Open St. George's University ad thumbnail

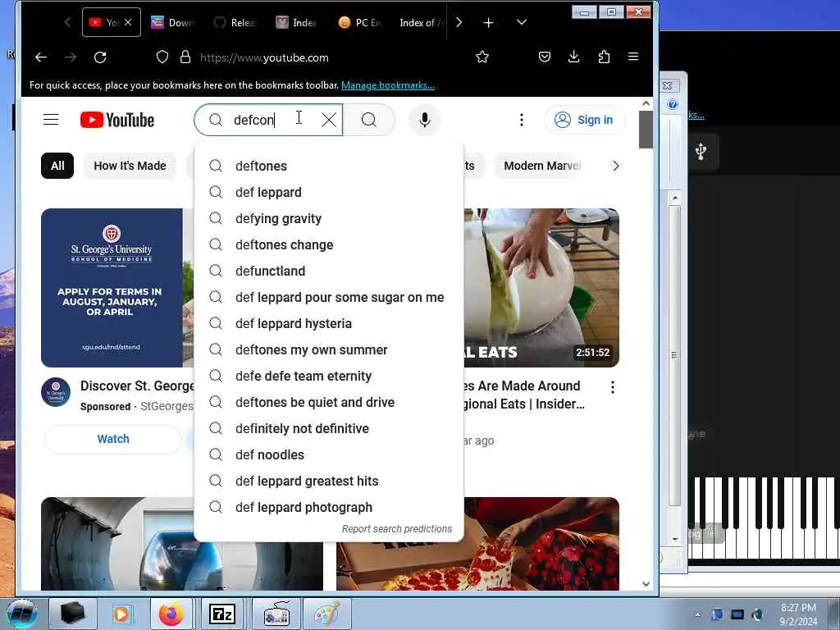[118, 288]
